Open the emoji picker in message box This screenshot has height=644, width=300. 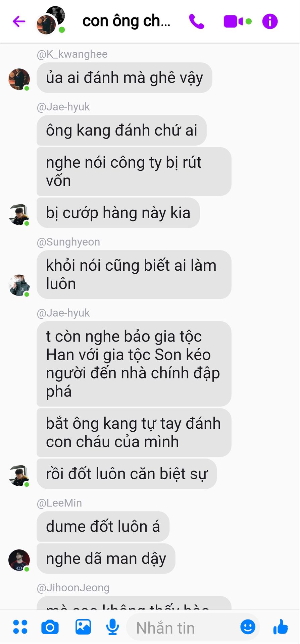click(248, 627)
